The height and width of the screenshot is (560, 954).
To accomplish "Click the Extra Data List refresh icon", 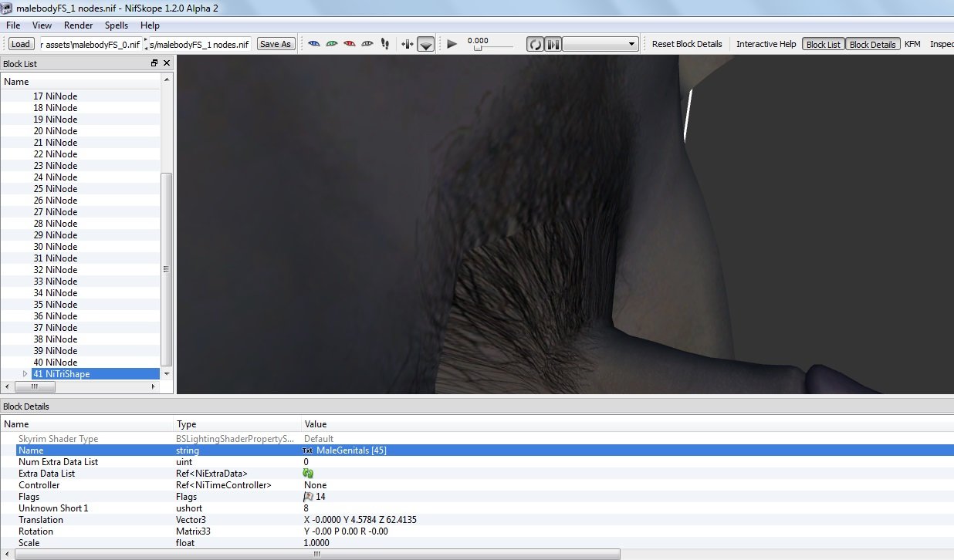I will click(308, 474).
